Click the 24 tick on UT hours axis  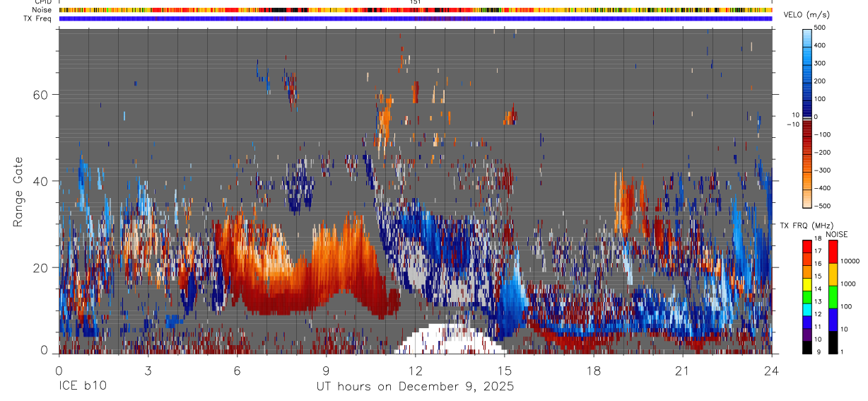coord(771,371)
